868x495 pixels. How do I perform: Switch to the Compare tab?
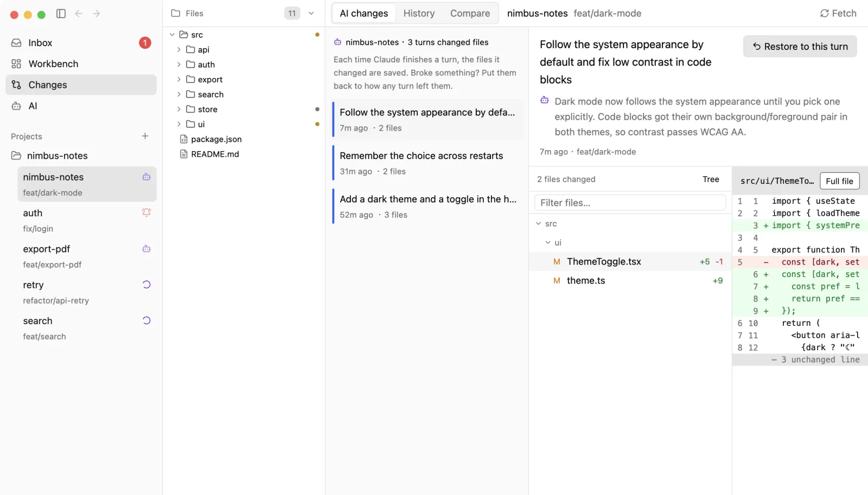pyautogui.click(x=470, y=14)
